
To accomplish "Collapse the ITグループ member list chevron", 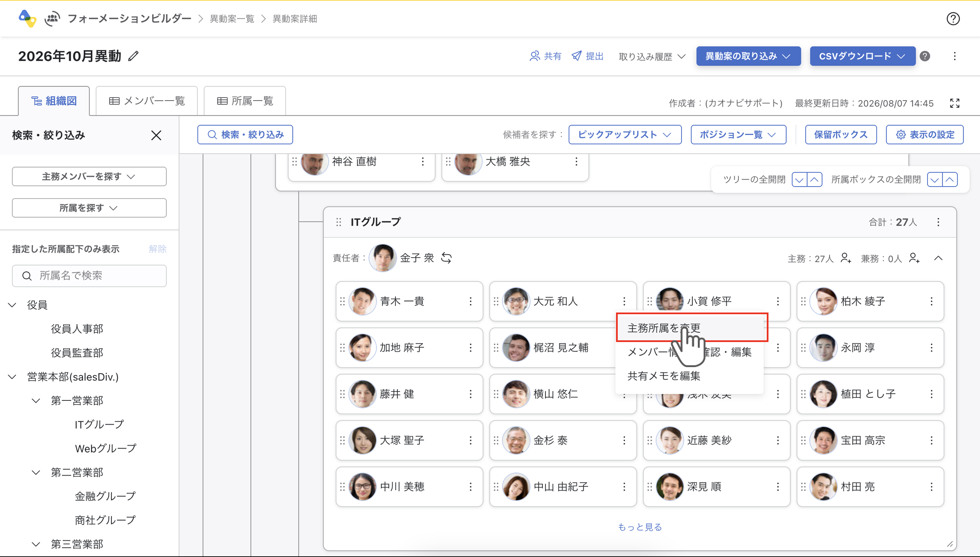I will click(x=938, y=258).
